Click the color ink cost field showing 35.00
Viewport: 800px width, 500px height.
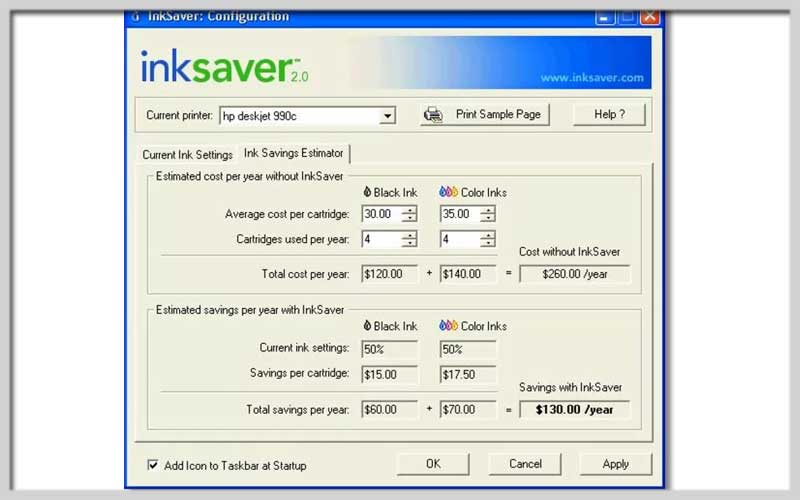point(460,214)
